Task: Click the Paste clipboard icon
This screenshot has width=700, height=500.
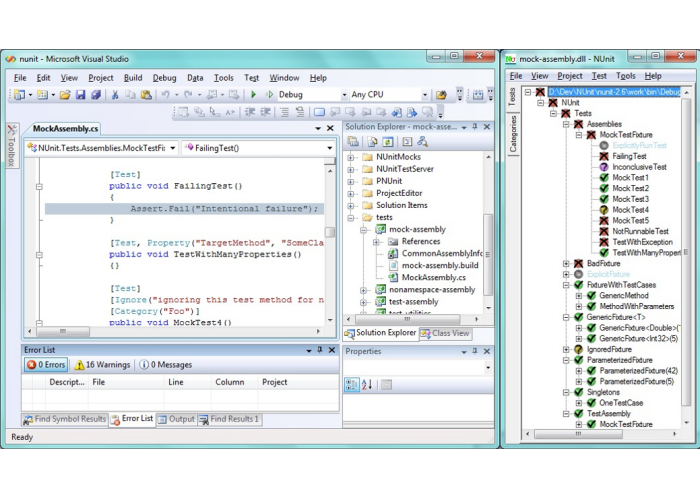Action: click(x=146, y=95)
